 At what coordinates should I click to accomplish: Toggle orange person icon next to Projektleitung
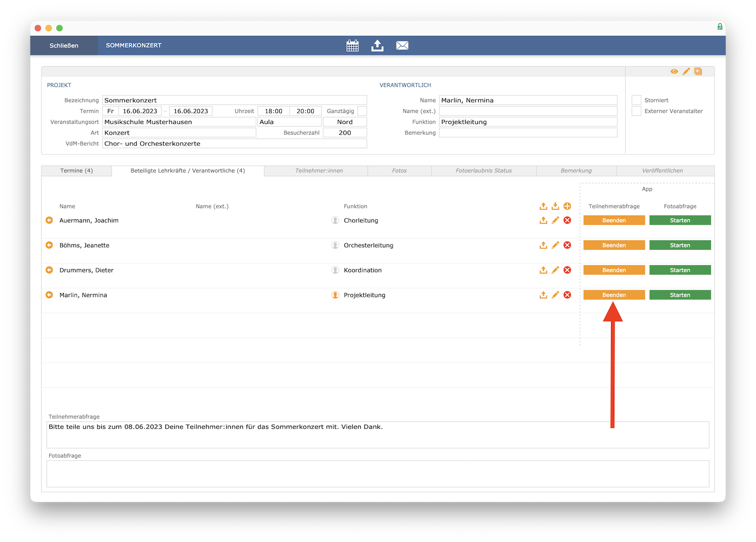(335, 295)
